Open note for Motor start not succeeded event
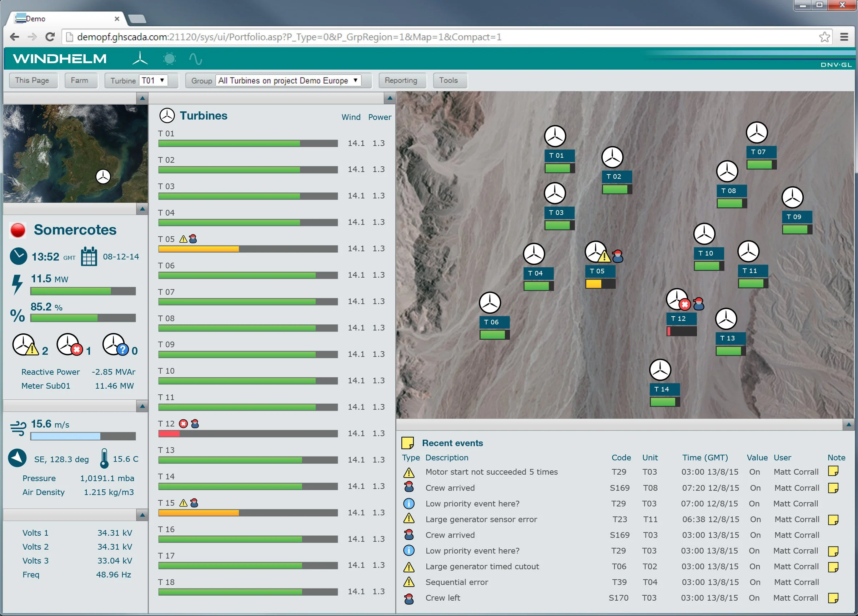Image resolution: width=858 pixels, height=616 pixels. coord(833,471)
